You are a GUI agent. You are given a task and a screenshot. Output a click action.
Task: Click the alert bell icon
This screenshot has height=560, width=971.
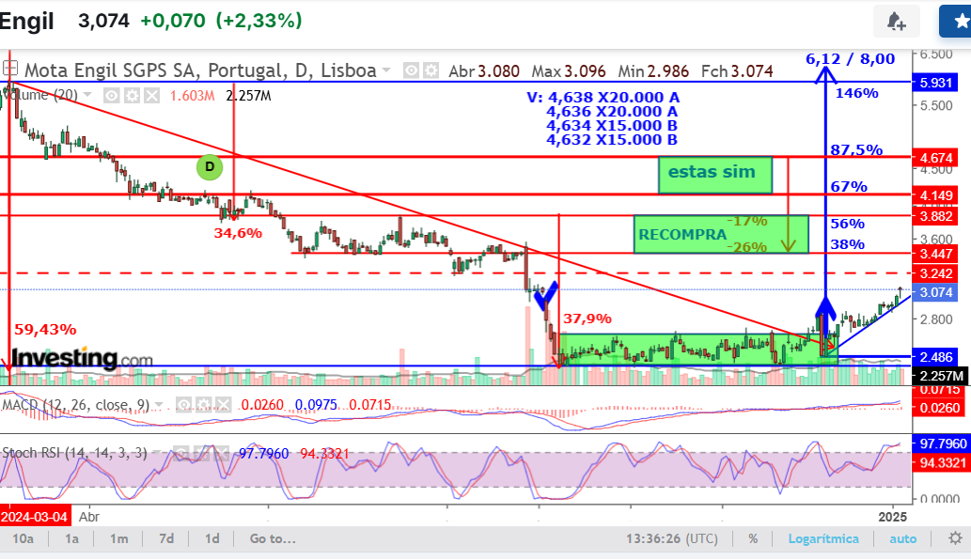pos(896,22)
